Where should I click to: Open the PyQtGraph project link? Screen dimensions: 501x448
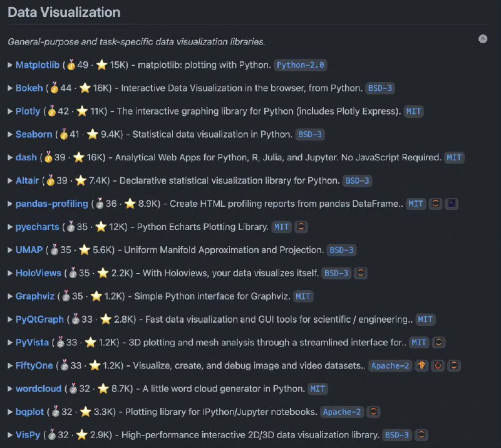[x=39, y=319]
